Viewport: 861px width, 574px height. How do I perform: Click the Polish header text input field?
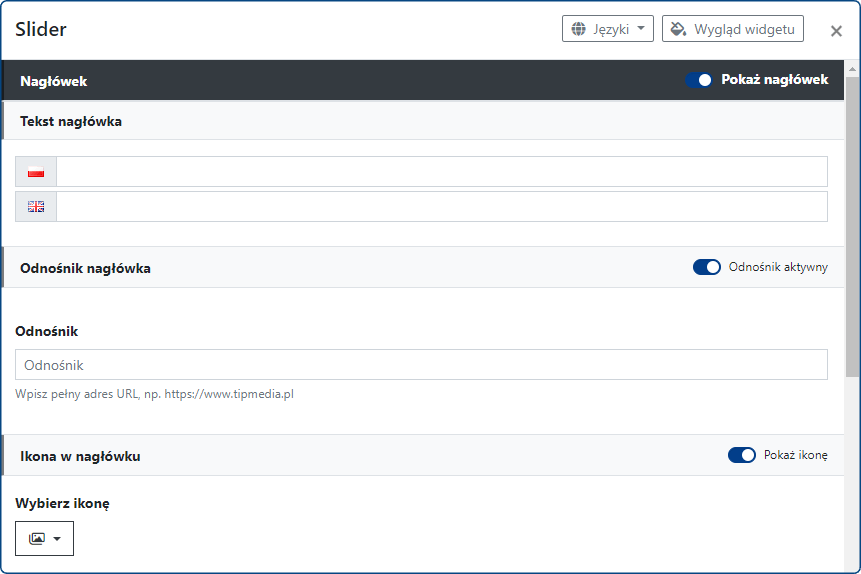coord(441,172)
